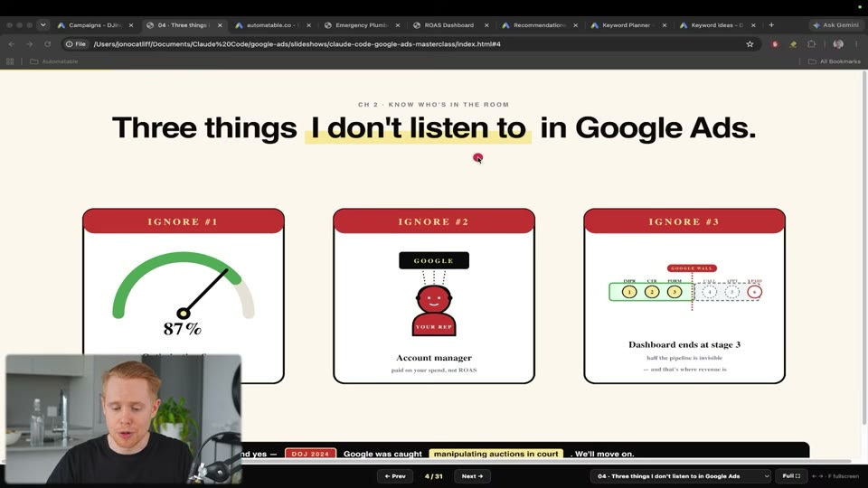Open the Chrome profile avatar

(x=838, y=44)
